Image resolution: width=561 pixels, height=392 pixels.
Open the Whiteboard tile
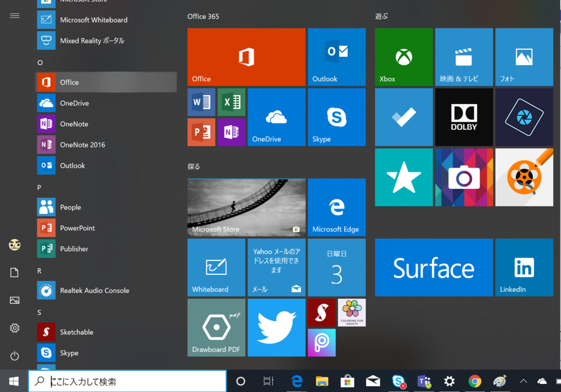tap(216, 267)
